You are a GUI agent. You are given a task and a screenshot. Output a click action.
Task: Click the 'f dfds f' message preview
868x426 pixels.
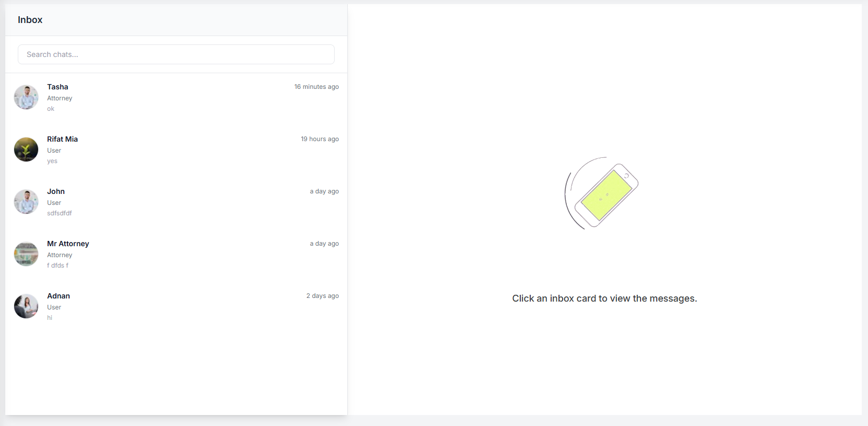coord(58,266)
